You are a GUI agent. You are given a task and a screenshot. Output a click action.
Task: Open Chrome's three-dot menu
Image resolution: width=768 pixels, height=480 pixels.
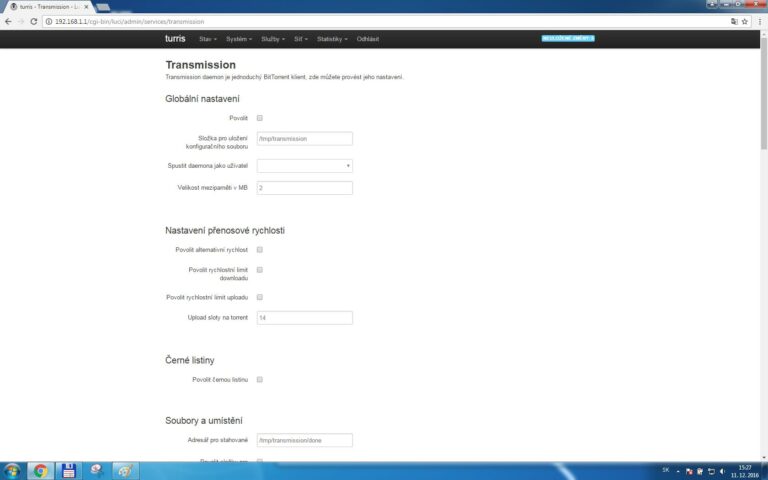760,22
